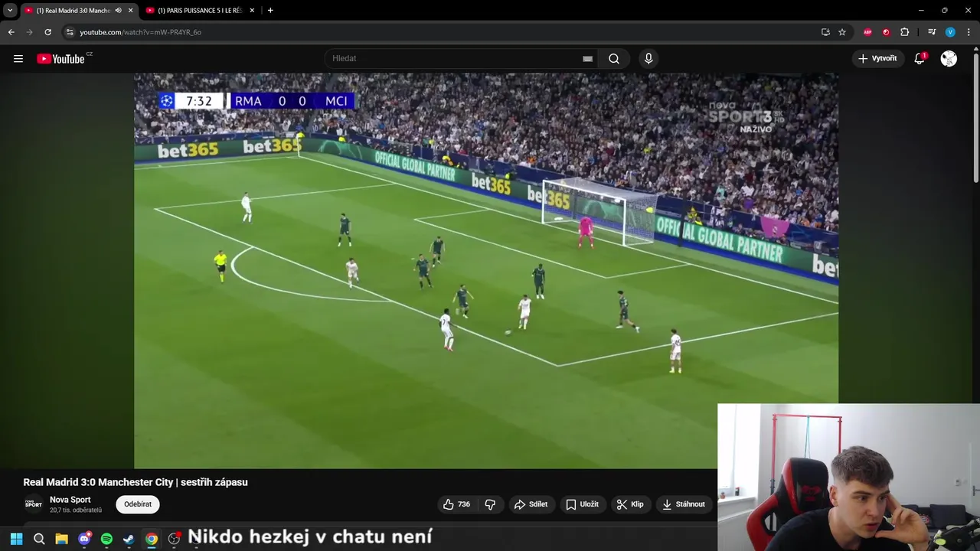Open the notifications bell
Image resolution: width=980 pixels, height=551 pixels.
pos(920,58)
